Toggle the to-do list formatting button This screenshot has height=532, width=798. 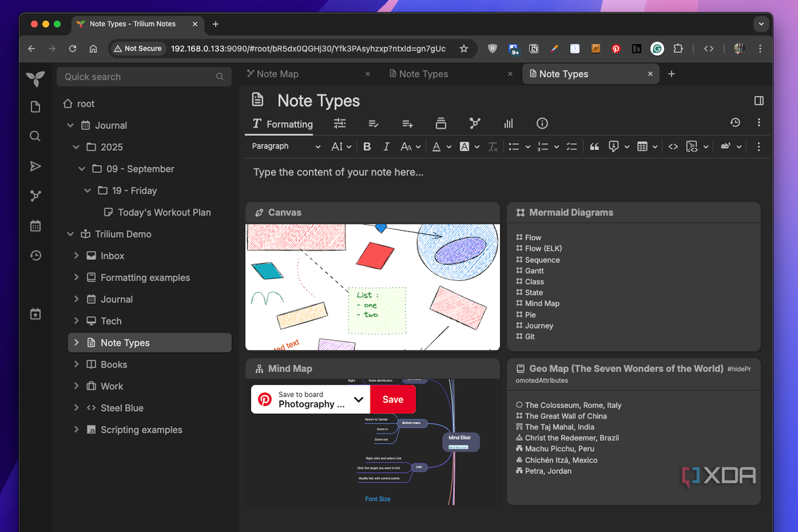coord(571,147)
